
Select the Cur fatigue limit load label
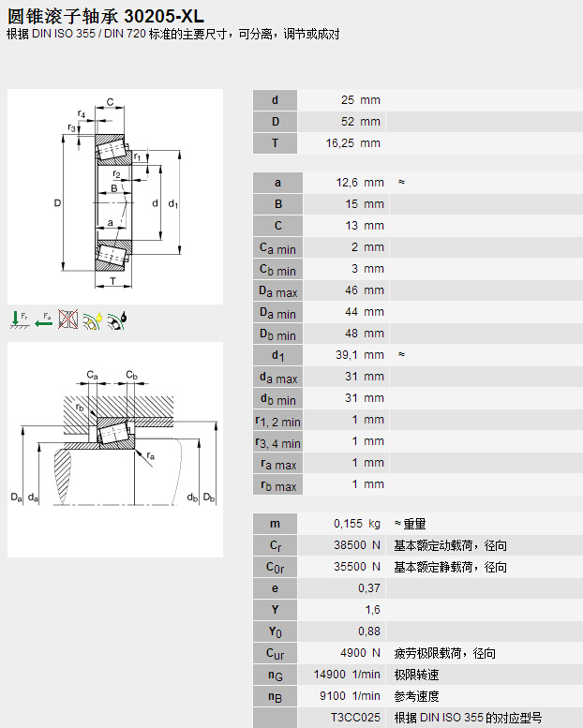[x=275, y=653]
